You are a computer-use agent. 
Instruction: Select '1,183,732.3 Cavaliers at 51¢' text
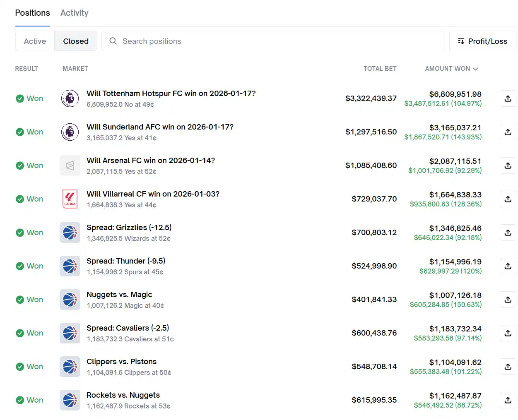click(130, 339)
